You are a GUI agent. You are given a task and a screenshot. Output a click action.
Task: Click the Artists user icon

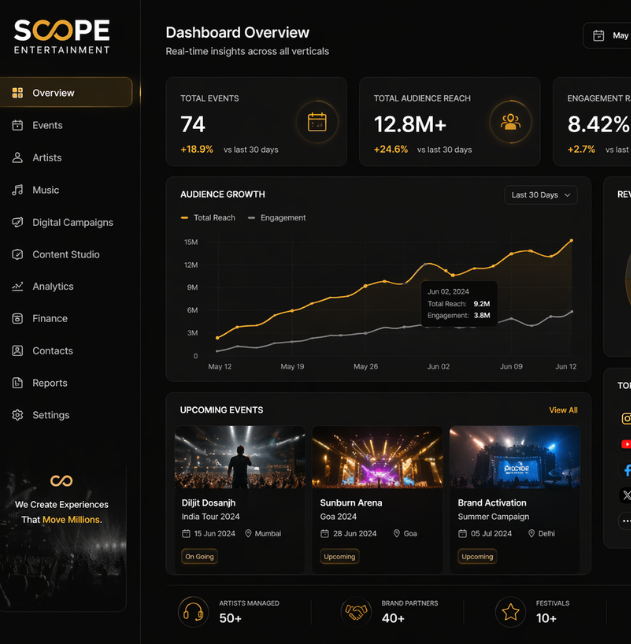click(17, 158)
